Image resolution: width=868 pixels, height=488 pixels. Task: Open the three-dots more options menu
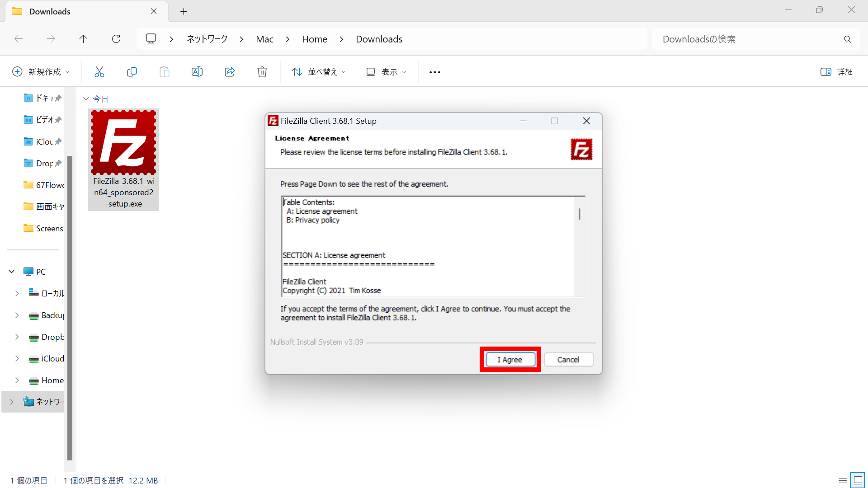click(x=434, y=72)
